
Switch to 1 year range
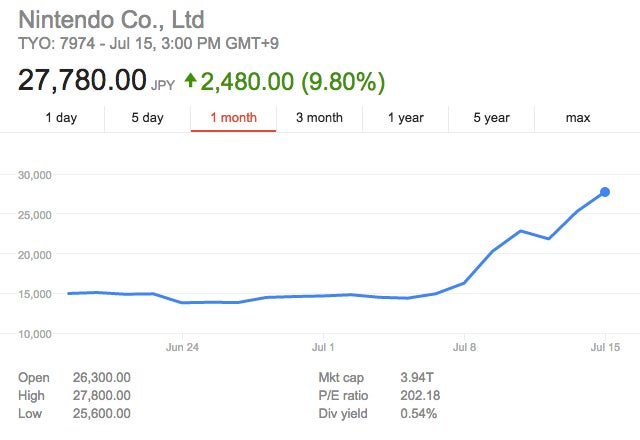[405, 118]
